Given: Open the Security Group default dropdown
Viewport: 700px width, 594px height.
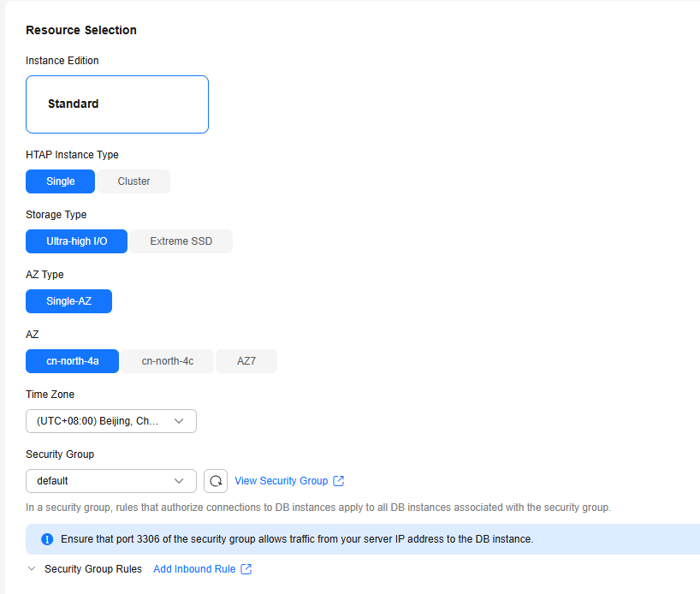Looking at the screenshot, I should 111,481.
